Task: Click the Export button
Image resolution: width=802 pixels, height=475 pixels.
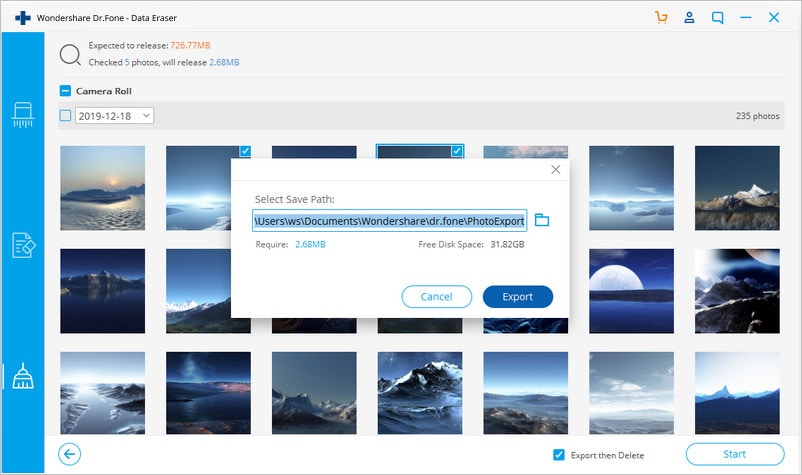Action: [518, 297]
